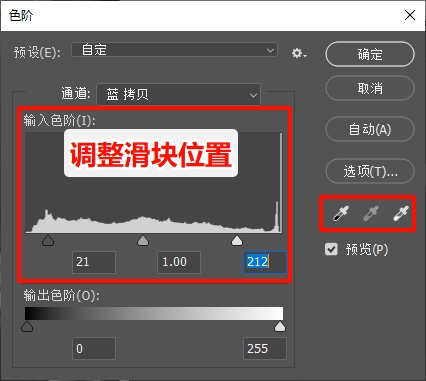Click the 确定 button

(370, 54)
